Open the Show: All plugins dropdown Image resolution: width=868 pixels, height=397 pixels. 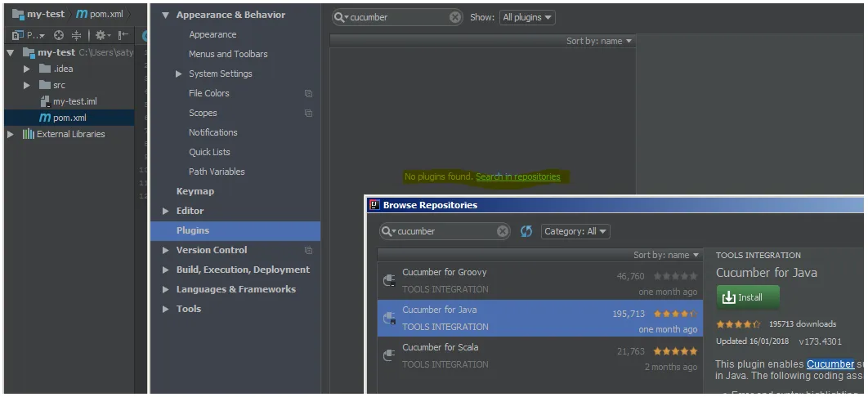click(x=527, y=17)
